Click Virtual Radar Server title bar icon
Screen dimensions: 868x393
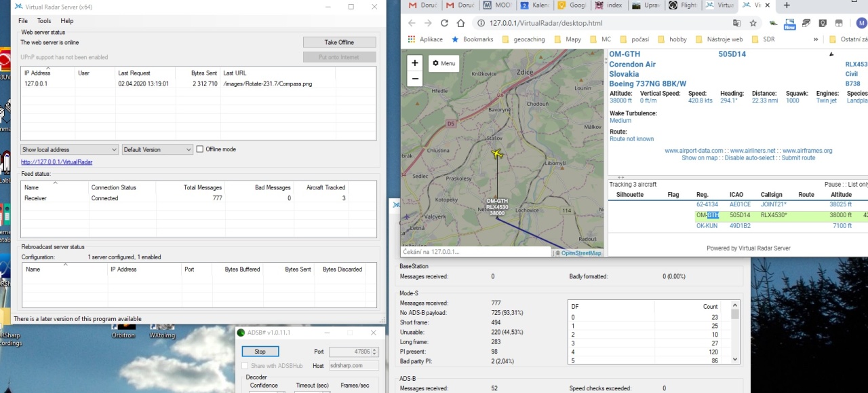click(18, 7)
